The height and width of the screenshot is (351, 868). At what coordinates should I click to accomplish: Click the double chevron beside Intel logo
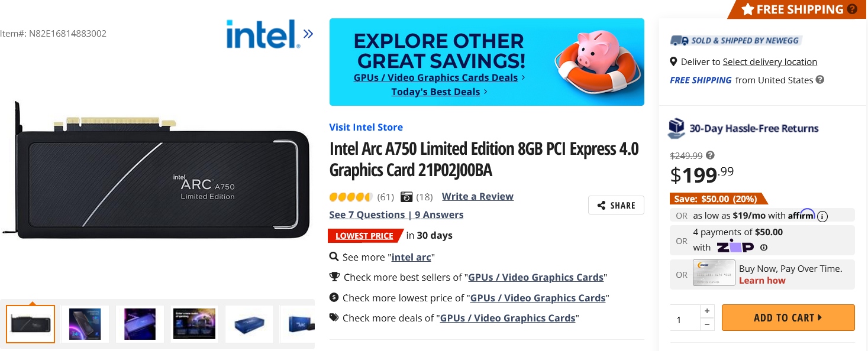click(x=308, y=34)
